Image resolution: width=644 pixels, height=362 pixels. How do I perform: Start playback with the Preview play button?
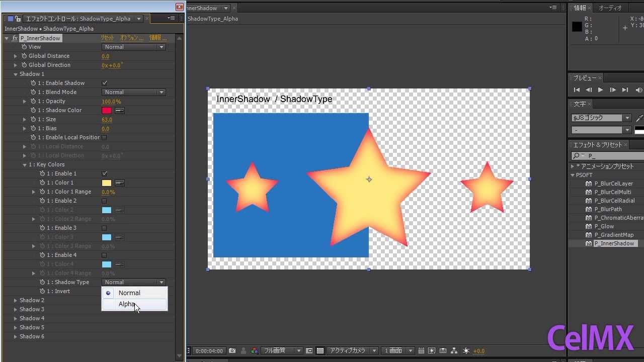point(600,90)
